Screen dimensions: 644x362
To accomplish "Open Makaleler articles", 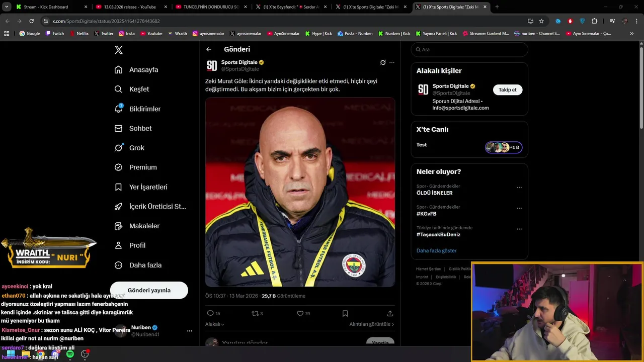I will (137, 226).
